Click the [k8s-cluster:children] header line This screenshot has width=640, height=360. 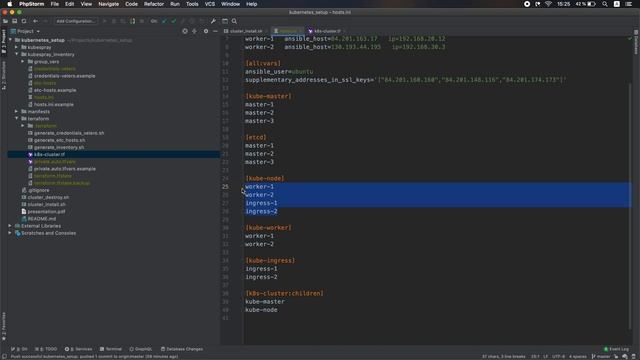pos(284,293)
